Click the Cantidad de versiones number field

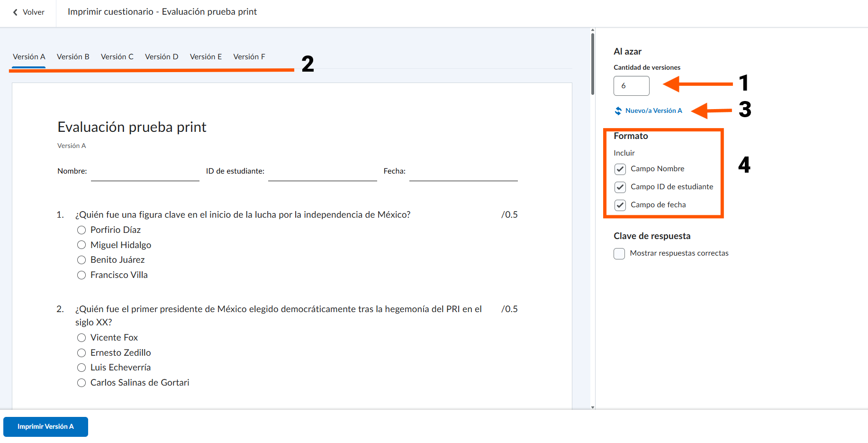tap(631, 86)
